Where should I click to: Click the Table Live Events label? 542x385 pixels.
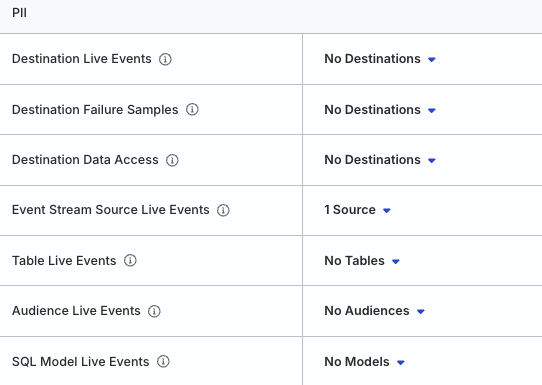click(64, 261)
